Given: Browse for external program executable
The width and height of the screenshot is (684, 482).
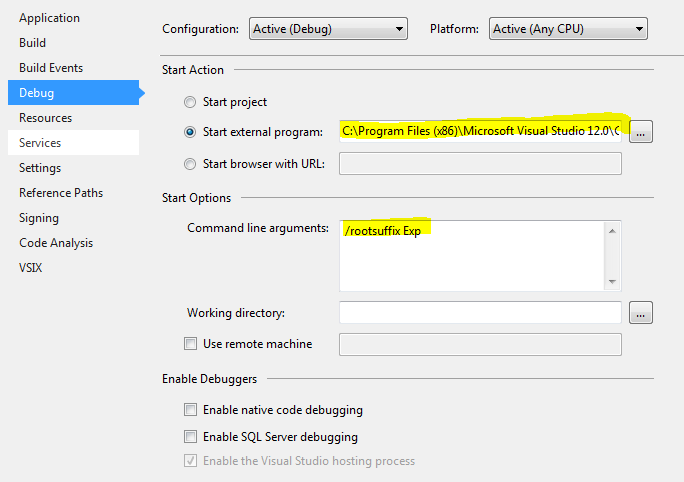Looking at the screenshot, I should pos(640,132).
